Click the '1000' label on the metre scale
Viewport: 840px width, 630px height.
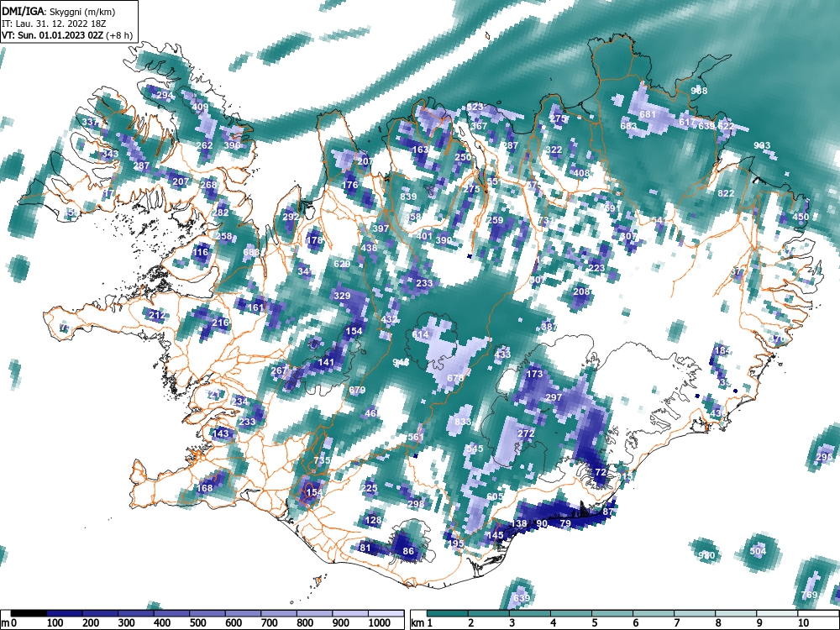[380, 623]
